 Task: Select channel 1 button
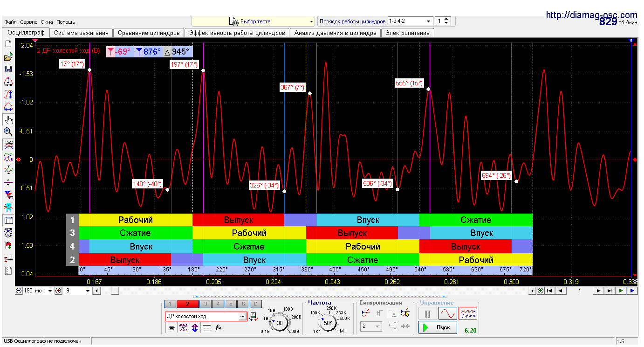(170, 304)
